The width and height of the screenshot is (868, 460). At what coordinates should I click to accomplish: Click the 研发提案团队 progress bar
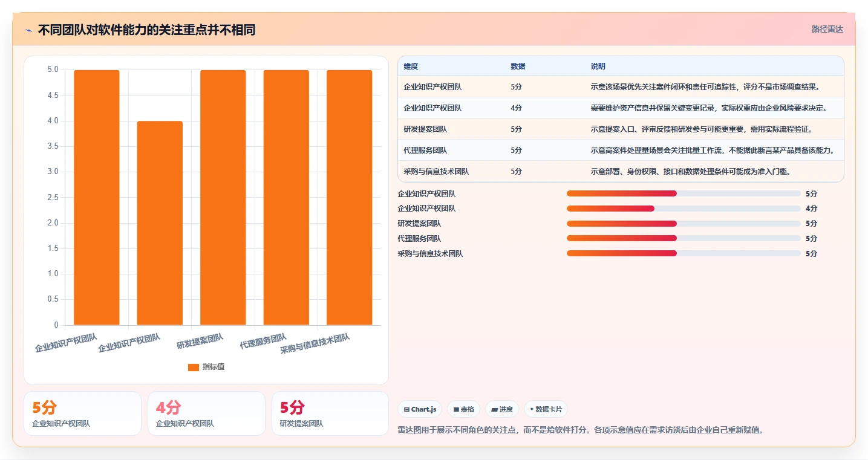(684, 224)
